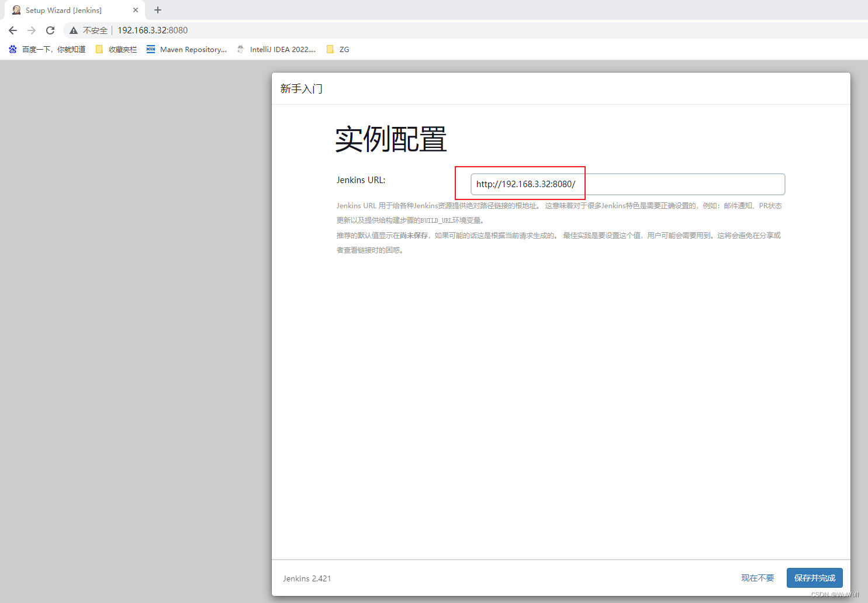Image resolution: width=868 pixels, height=603 pixels.
Task: Open the 收藏夹栏 bookmark folder
Action: [116, 50]
